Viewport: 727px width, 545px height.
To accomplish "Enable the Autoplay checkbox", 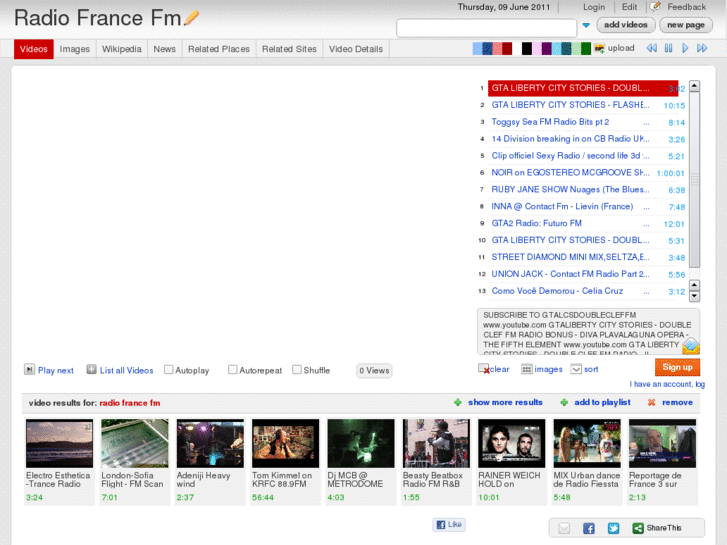I will tap(169, 370).
